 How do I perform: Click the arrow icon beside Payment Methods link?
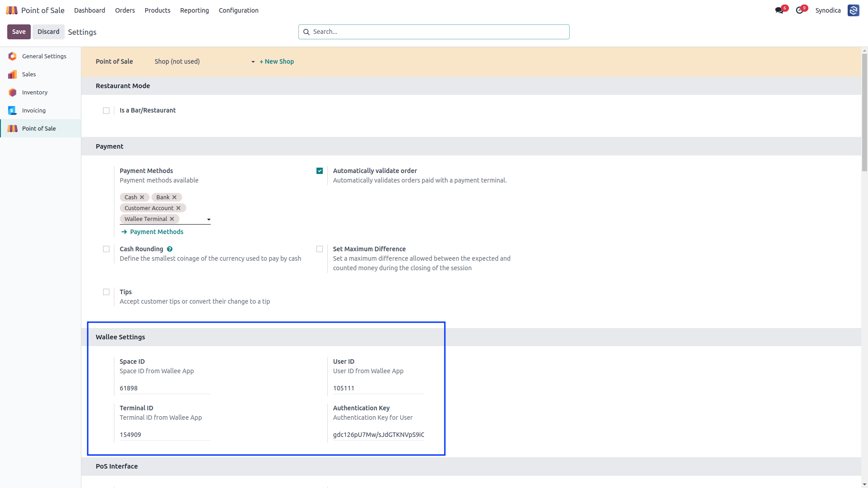point(124,232)
